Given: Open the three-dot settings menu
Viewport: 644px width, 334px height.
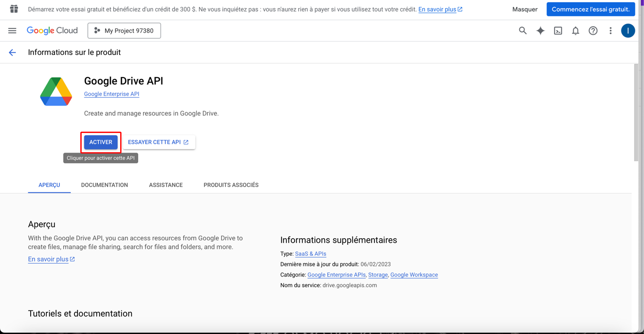Looking at the screenshot, I should pos(610,31).
